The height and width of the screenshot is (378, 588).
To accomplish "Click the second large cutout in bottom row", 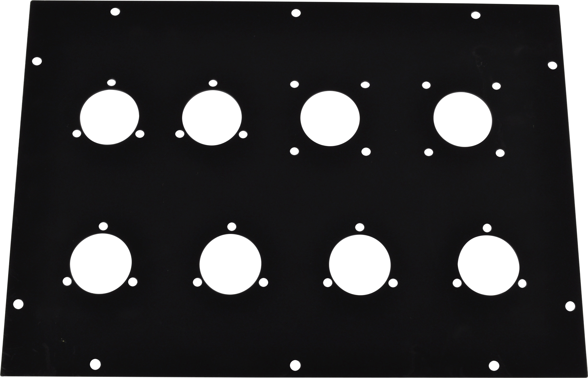I will [230, 265].
